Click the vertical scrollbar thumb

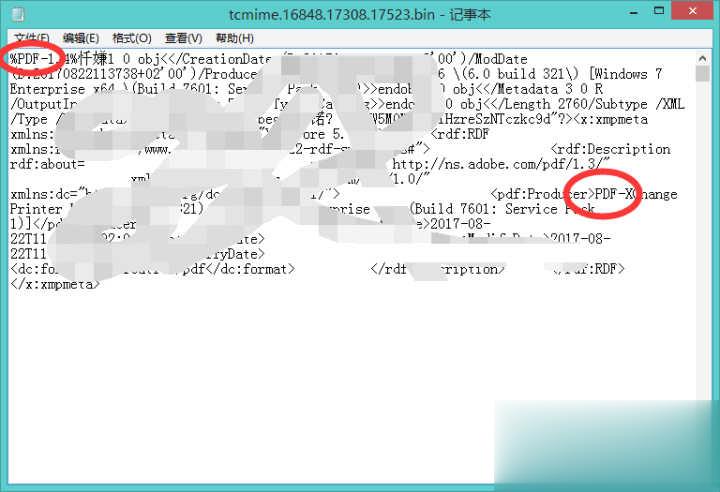coord(702,74)
